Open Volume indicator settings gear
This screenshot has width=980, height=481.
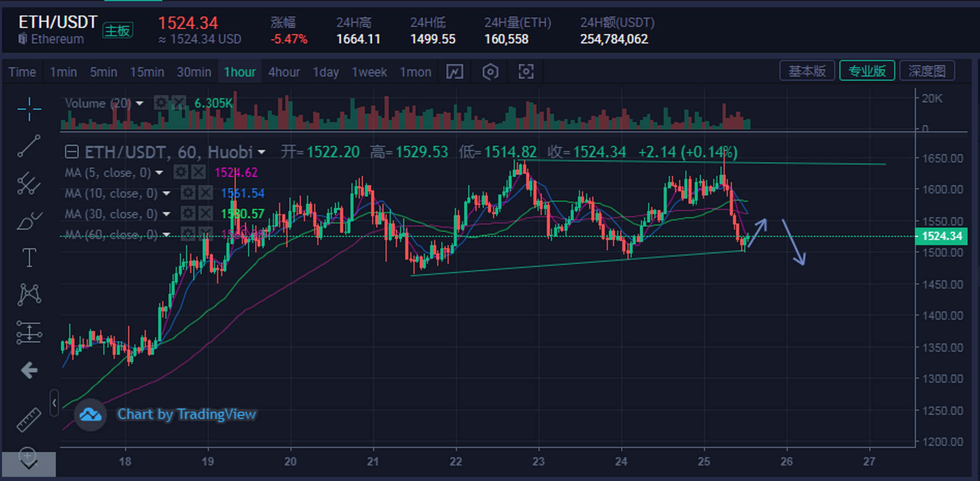pos(161,103)
